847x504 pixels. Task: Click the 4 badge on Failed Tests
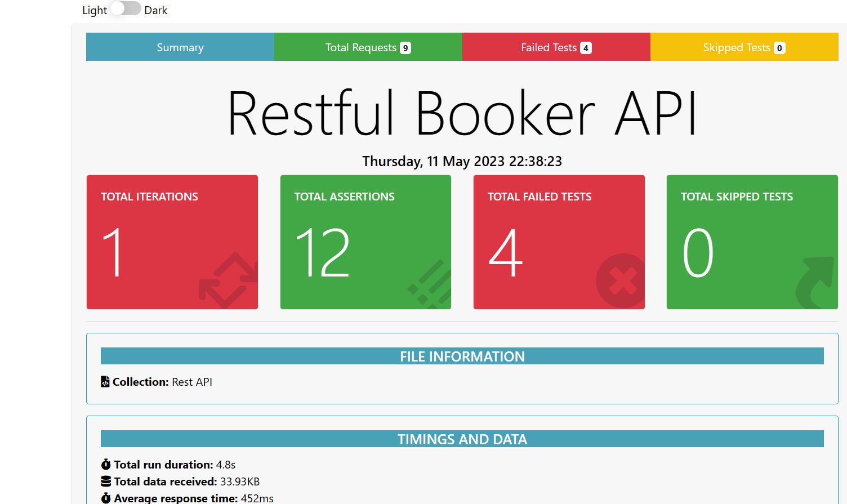586,48
